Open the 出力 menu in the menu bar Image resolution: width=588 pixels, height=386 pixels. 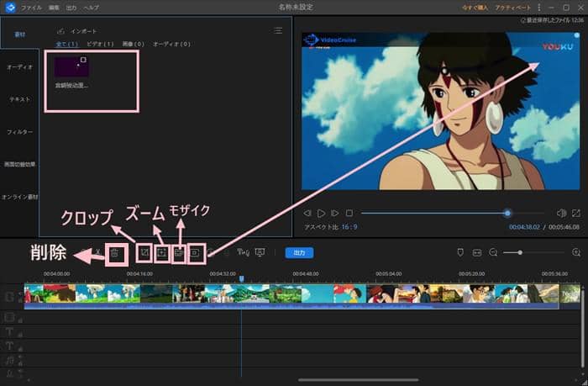71,8
